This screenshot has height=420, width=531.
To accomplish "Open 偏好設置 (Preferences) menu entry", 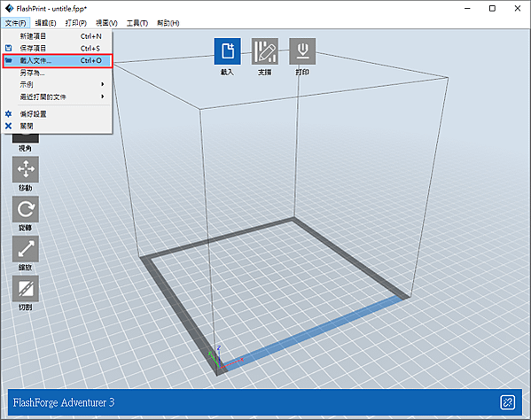I will pyautogui.click(x=58, y=114).
